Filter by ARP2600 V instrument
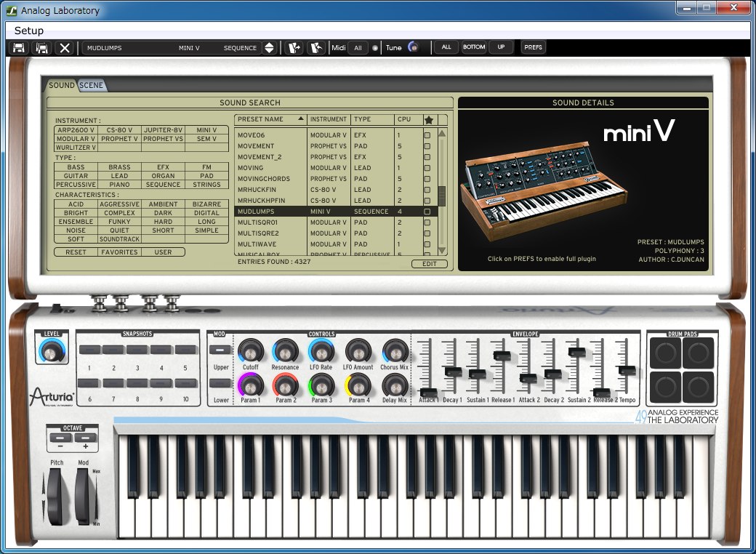This screenshot has height=554, width=756. click(76, 130)
